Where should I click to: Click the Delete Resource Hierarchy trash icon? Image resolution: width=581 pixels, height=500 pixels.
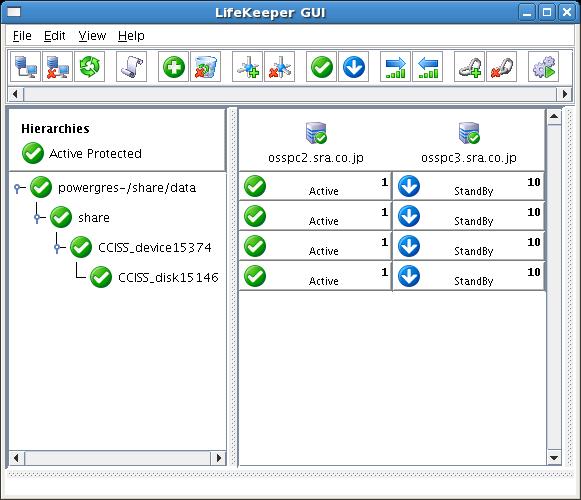(205, 67)
